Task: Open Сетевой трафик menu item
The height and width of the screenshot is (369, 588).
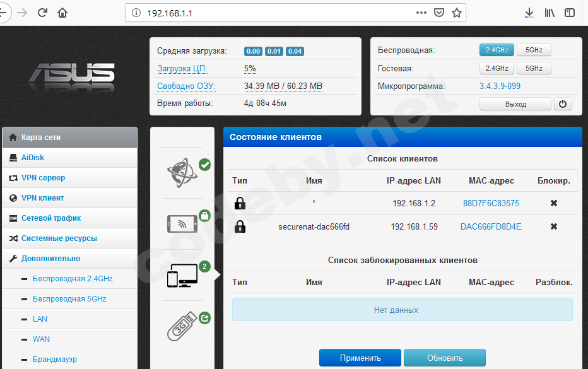Action: point(70,218)
